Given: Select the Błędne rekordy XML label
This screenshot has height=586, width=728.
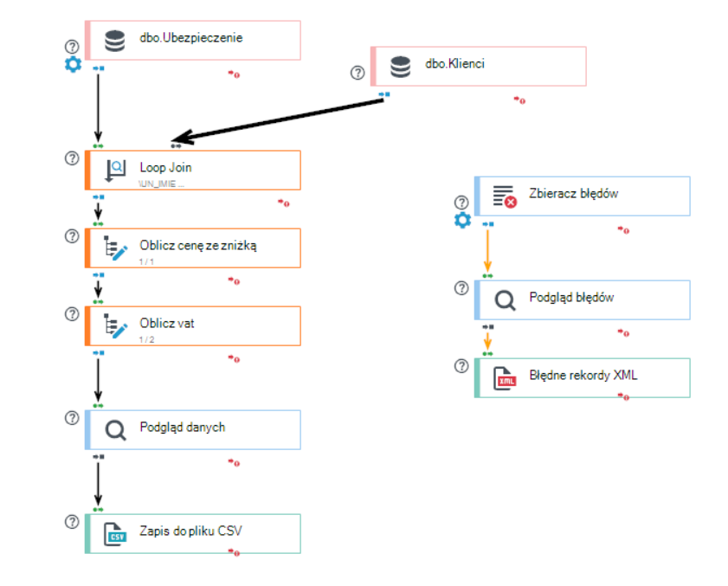Looking at the screenshot, I should (583, 375).
